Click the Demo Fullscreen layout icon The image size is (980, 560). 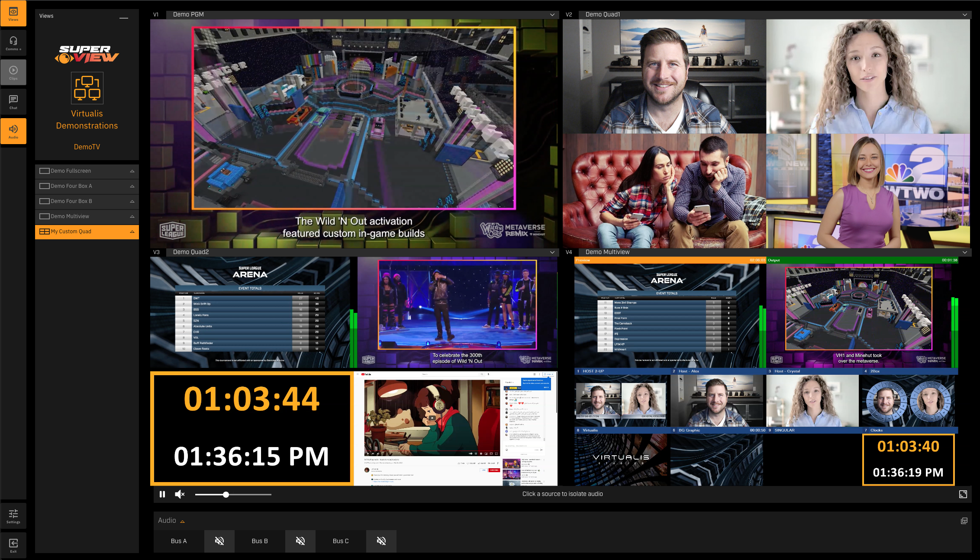click(x=44, y=171)
